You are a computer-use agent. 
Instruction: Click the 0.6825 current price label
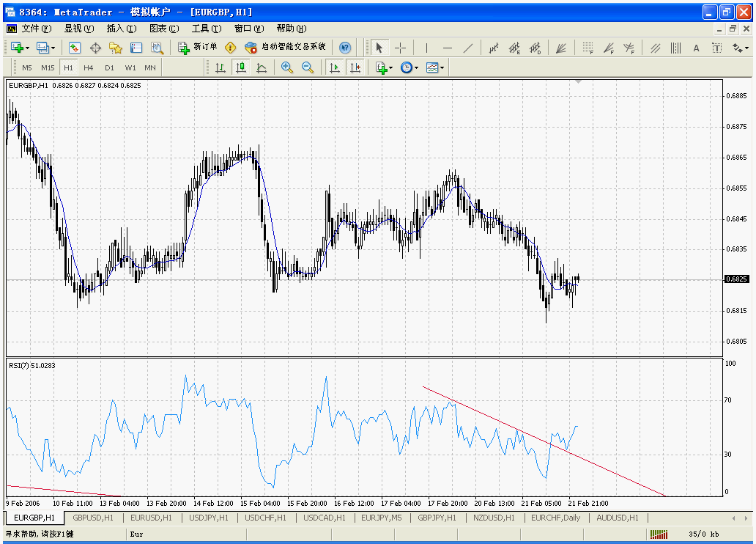click(737, 279)
